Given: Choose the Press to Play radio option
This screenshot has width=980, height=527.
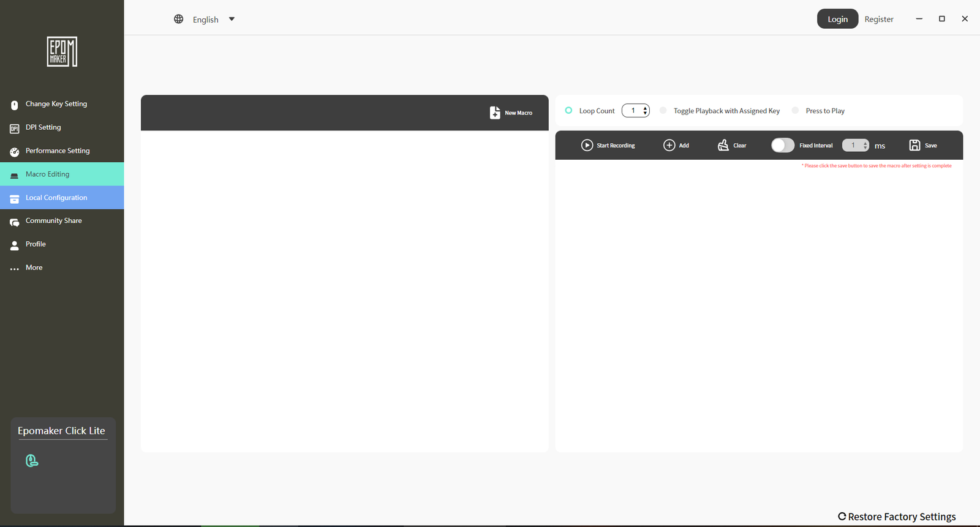Looking at the screenshot, I should click(795, 111).
